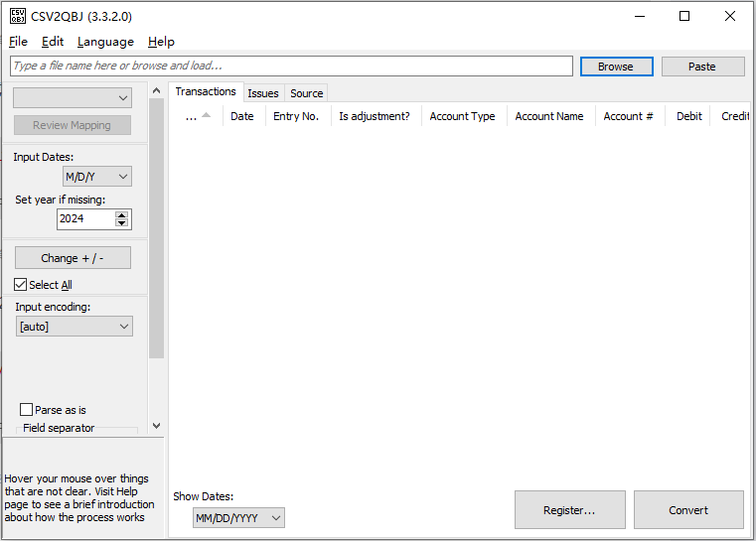Switch to the Source tab
Screen dimensions: 756x541
point(307,93)
